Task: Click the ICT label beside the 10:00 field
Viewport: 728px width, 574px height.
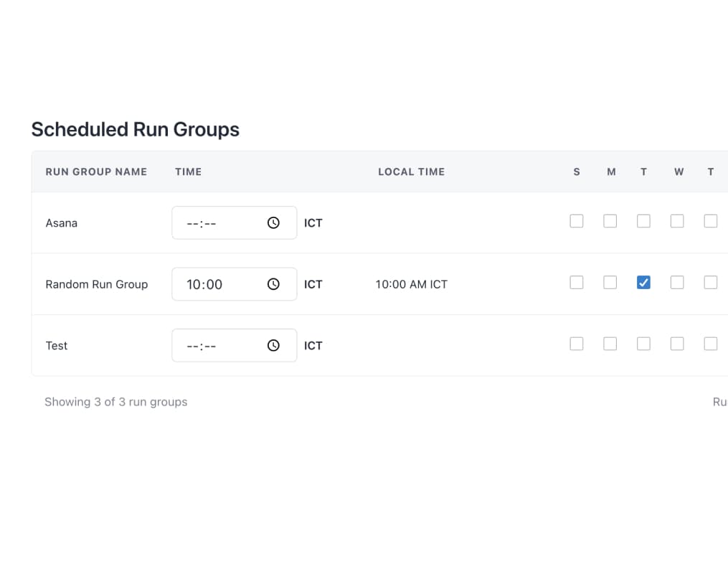Action: (x=313, y=284)
